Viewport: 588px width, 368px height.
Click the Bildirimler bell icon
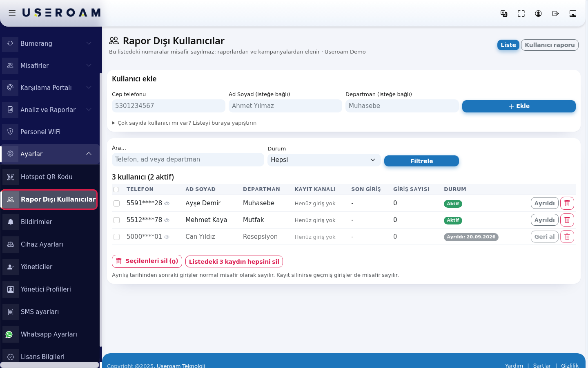click(11, 222)
